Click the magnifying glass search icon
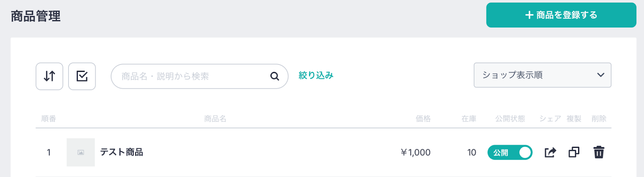This screenshot has width=644, height=177. (x=275, y=76)
